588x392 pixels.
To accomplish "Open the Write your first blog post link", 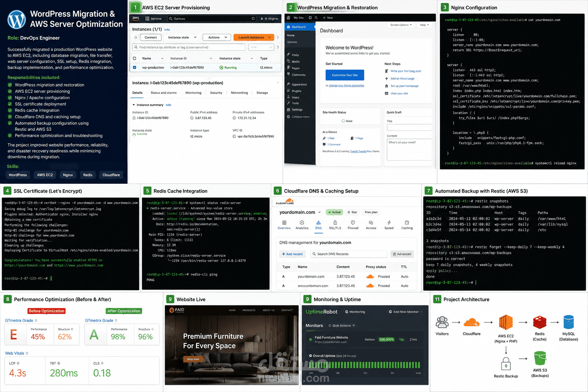I will pyautogui.click(x=406, y=71).
